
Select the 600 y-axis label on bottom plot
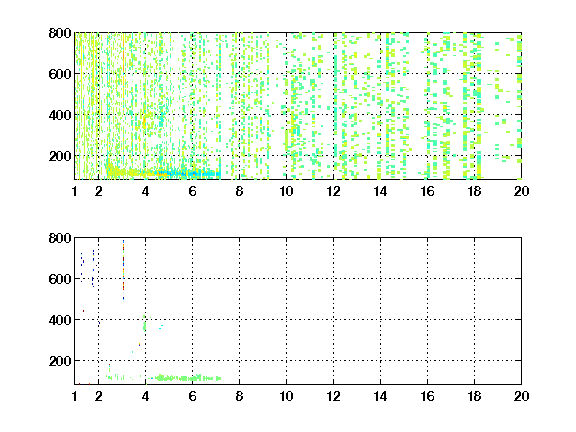tap(60, 279)
